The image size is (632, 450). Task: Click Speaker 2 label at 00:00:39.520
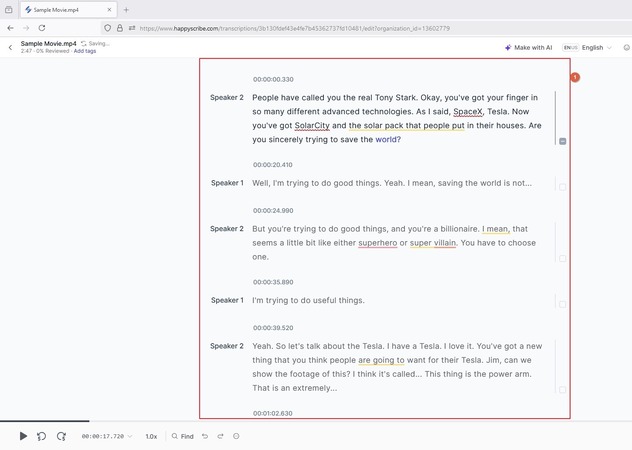pyautogui.click(x=227, y=346)
